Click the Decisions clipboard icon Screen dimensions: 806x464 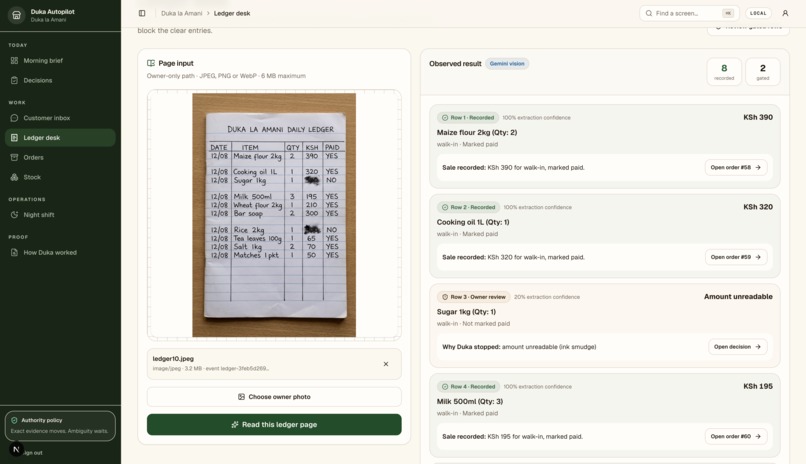click(14, 80)
